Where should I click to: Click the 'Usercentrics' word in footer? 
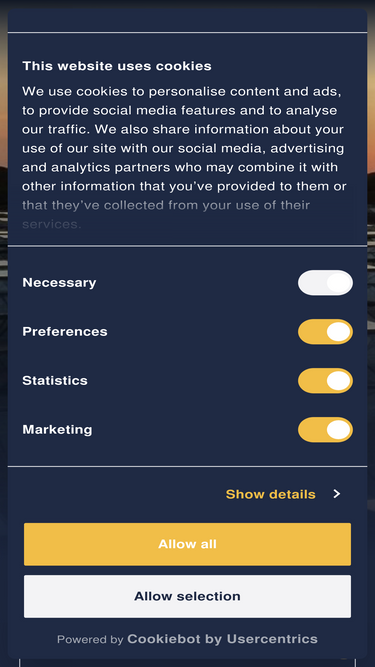click(272, 638)
